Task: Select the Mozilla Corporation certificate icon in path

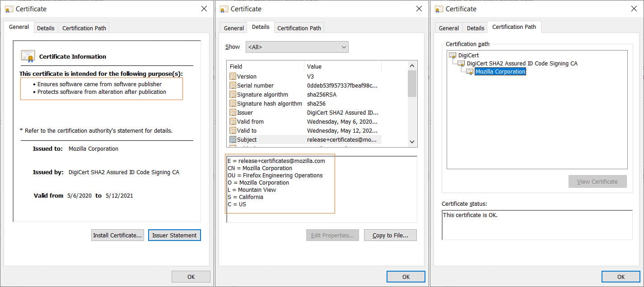Action: point(470,72)
